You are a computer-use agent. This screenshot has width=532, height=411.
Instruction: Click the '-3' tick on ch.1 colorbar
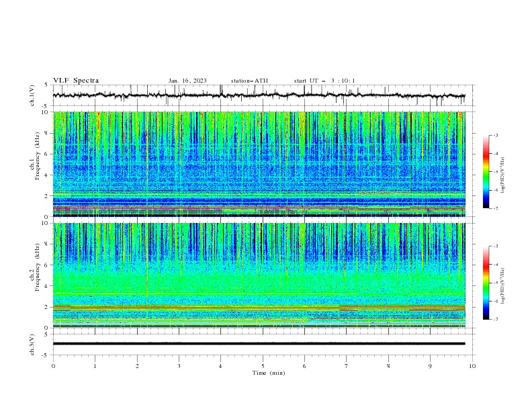coord(495,135)
